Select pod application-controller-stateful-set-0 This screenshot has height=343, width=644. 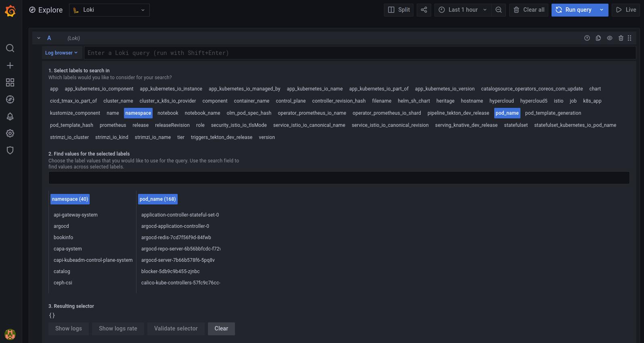[180, 215]
